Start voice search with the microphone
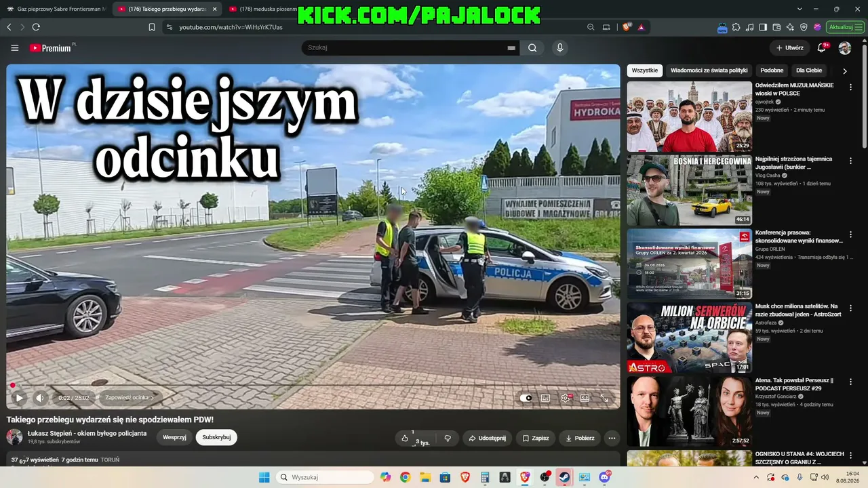868x488 pixels. click(559, 48)
